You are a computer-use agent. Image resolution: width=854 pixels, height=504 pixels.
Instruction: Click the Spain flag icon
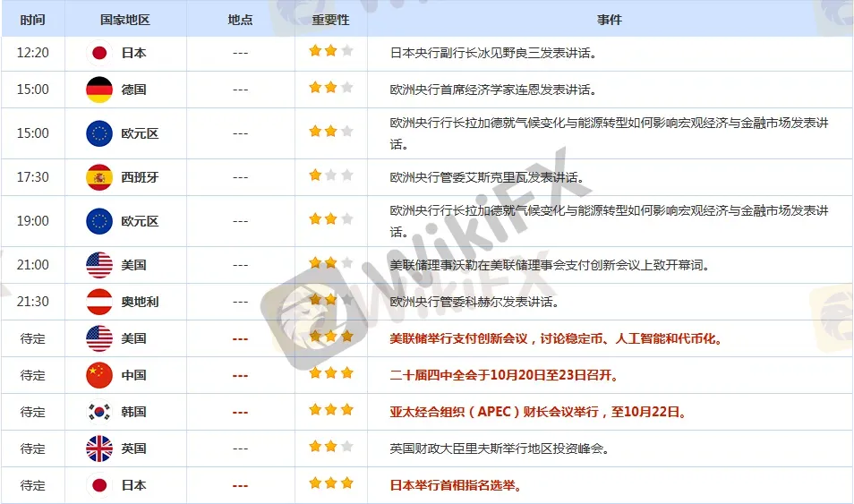coord(99,177)
